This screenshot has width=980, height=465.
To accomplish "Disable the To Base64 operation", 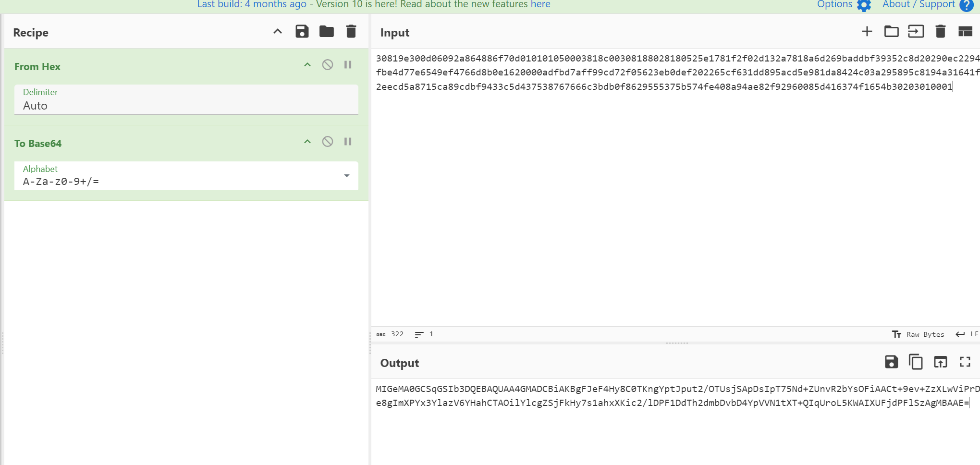I will [x=328, y=142].
